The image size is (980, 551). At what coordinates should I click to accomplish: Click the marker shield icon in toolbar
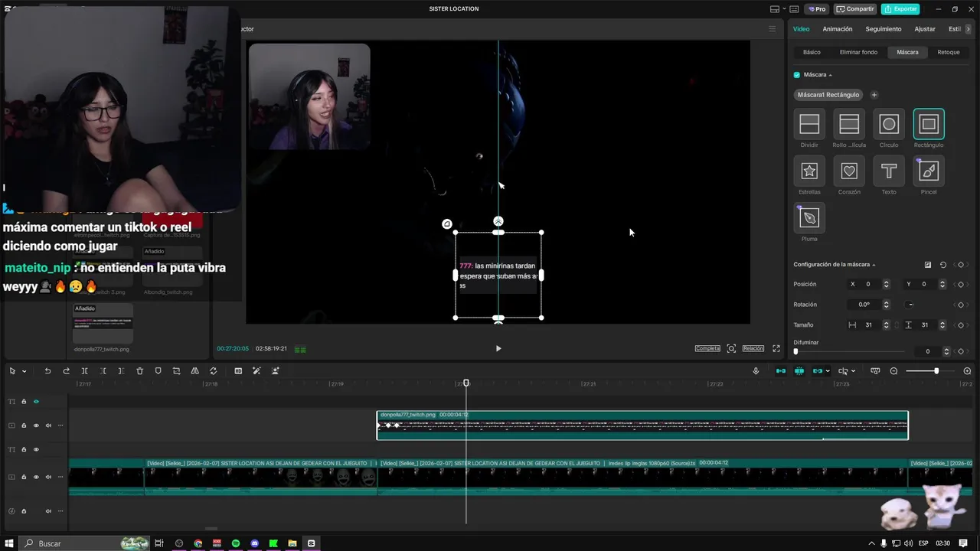coord(158,371)
